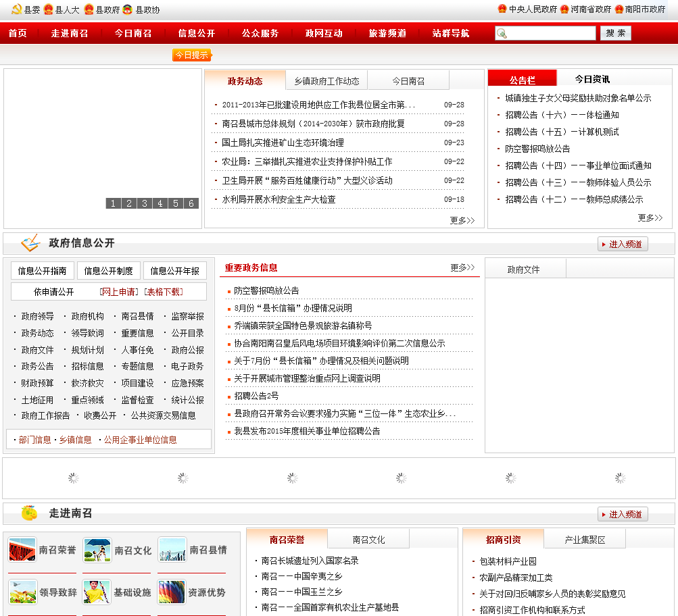678x616 pixels.
Task: Click the 表格下载 link
Action: 164,292
